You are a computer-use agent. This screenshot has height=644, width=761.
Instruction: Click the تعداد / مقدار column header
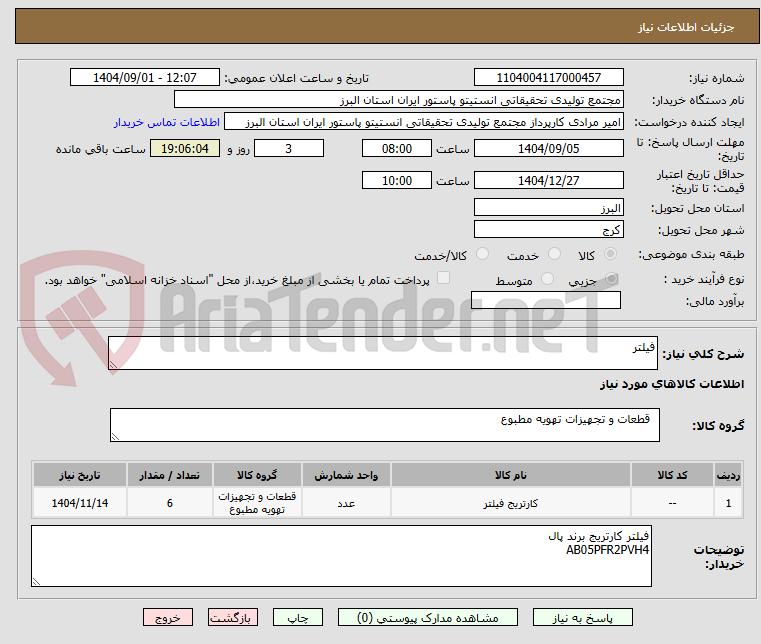(170, 475)
